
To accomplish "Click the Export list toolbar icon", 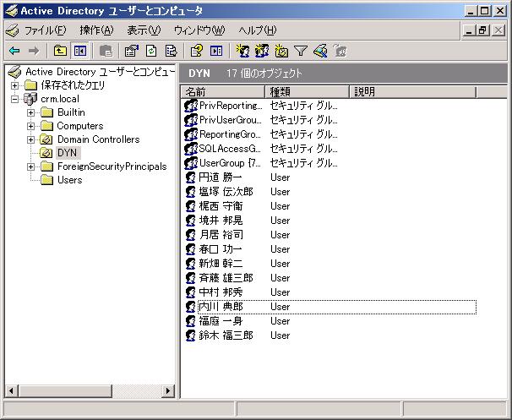I will pos(171,52).
